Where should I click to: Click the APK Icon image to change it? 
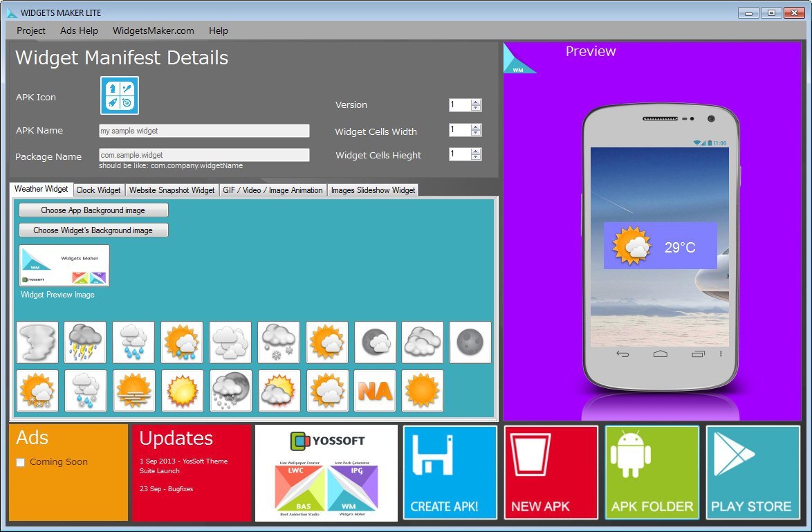(120, 95)
